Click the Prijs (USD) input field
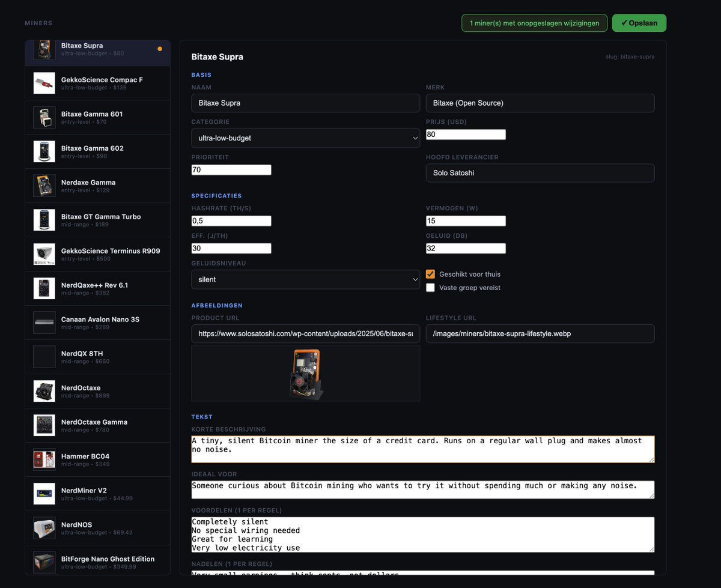 (466, 135)
